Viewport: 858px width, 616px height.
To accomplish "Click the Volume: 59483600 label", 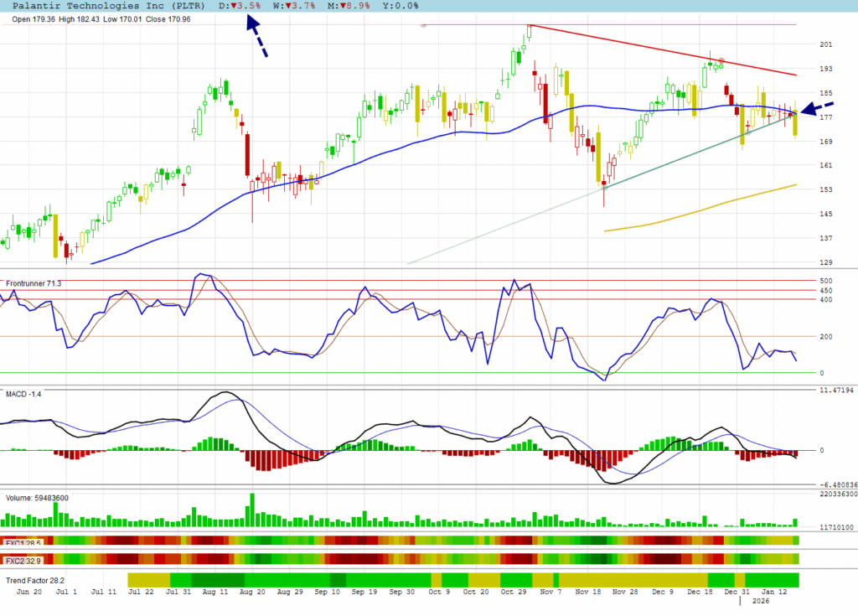I will click(37, 498).
